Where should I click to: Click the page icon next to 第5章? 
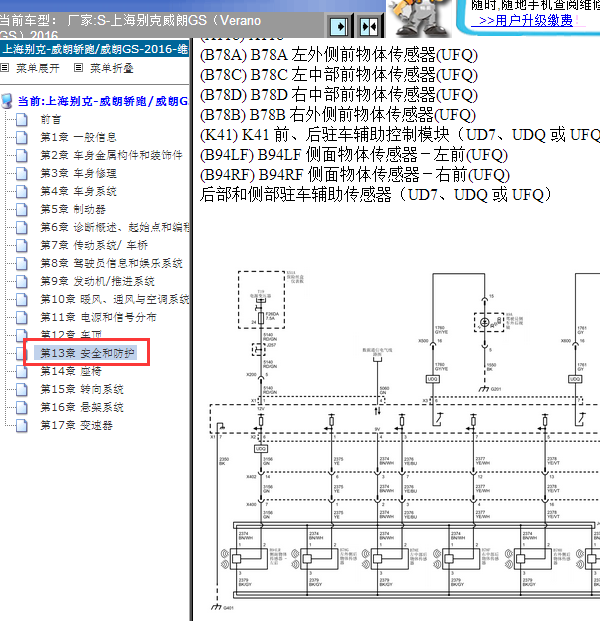click(x=22, y=210)
